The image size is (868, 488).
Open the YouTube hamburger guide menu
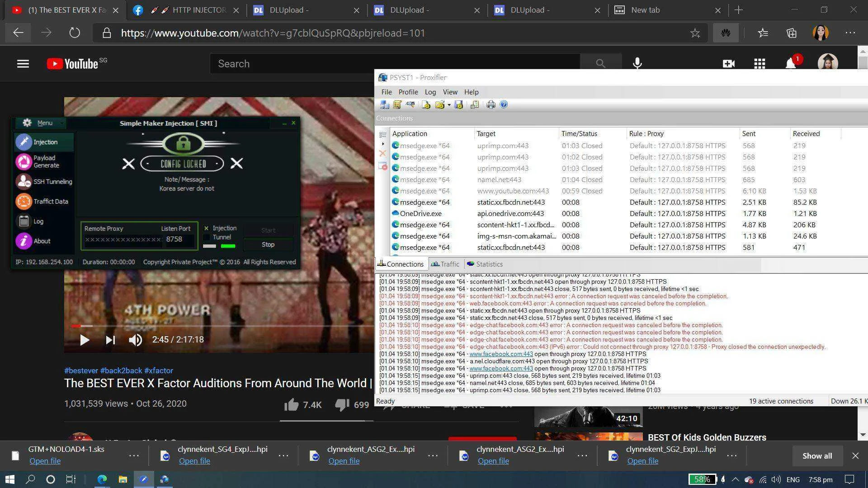[23, 64]
